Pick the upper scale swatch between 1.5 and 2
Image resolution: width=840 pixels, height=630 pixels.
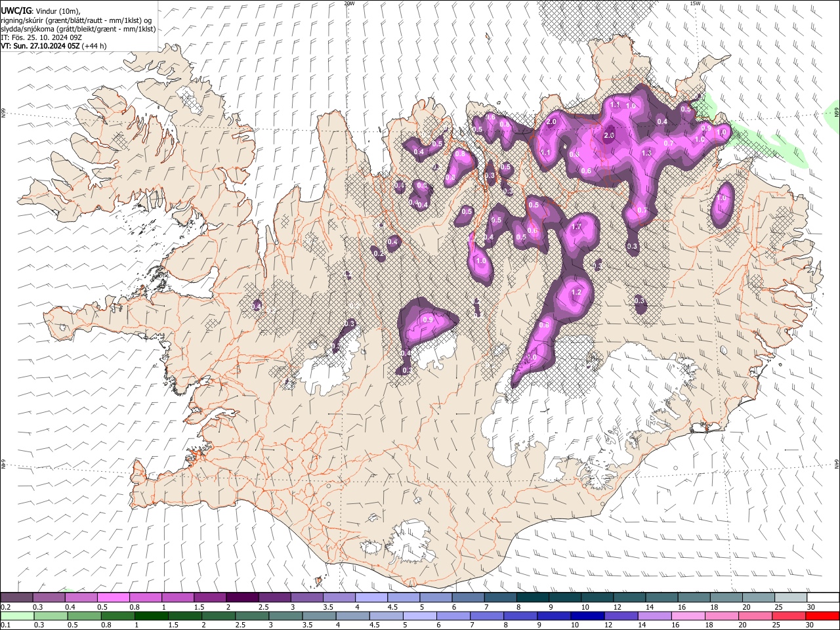[210, 598]
